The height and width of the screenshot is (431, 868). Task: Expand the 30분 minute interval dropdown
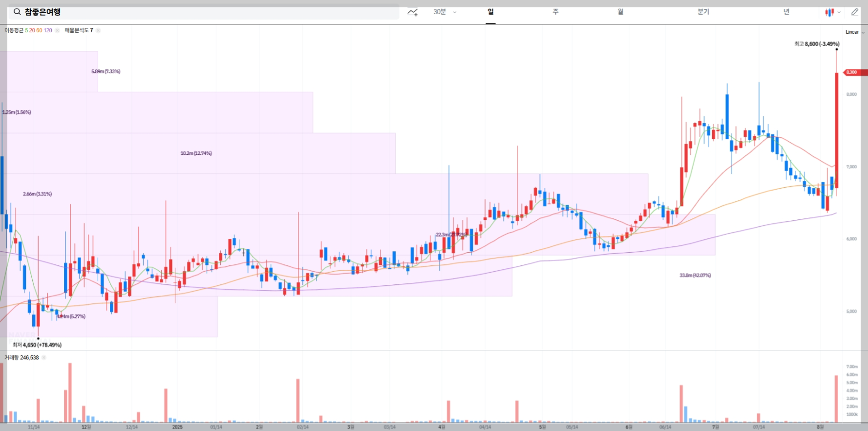pos(445,12)
